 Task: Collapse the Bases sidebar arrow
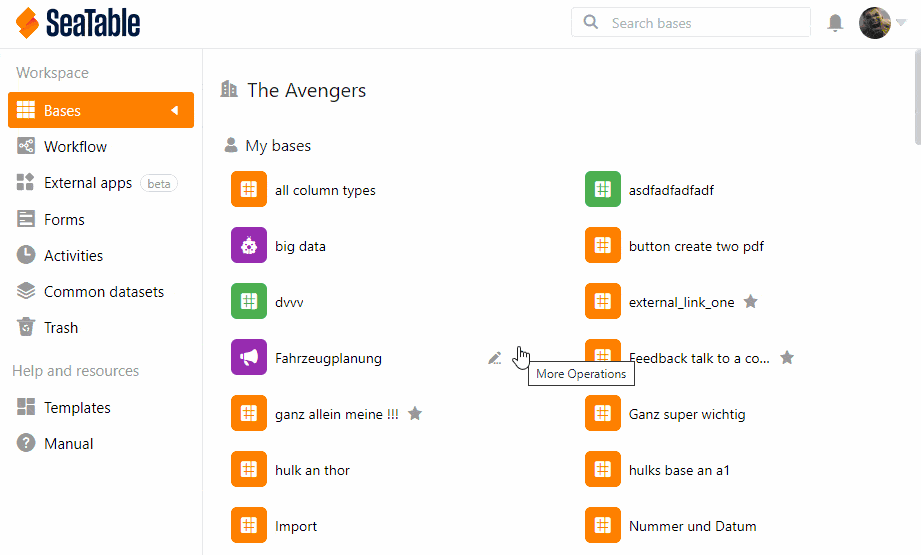(174, 110)
